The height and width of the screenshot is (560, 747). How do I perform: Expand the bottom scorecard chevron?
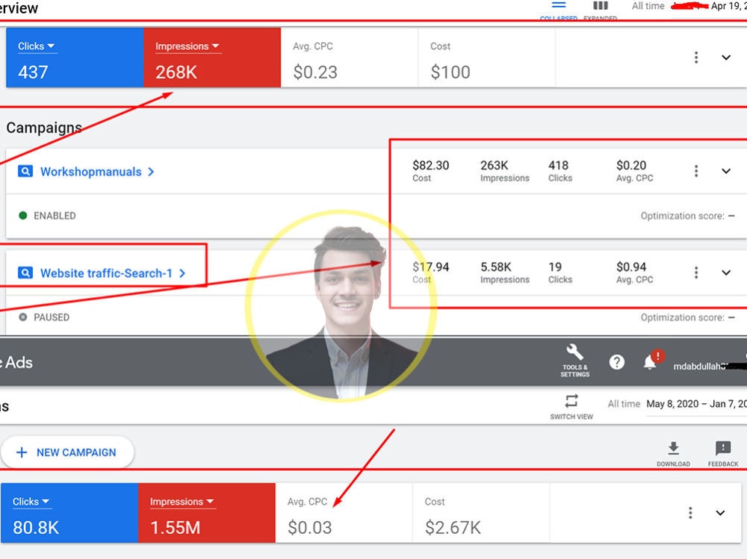720,513
